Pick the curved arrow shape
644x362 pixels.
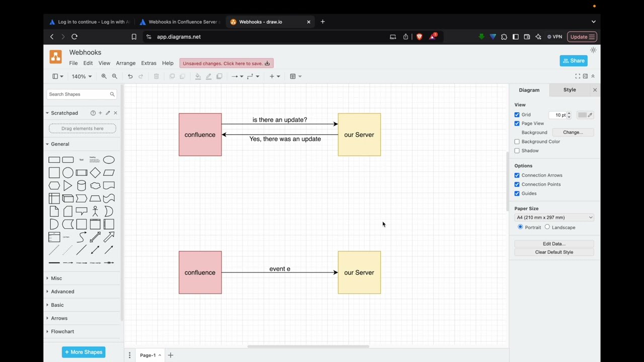point(82,237)
